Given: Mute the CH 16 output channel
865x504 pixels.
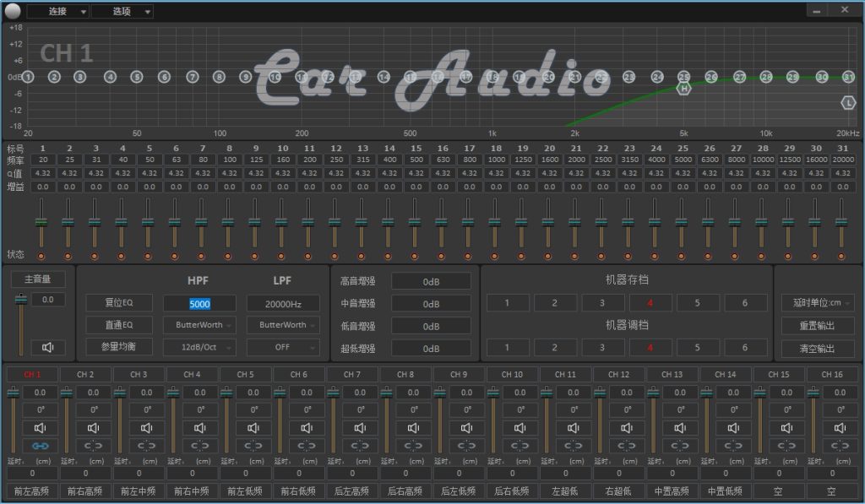Looking at the screenshot, I should pos(841,428).
